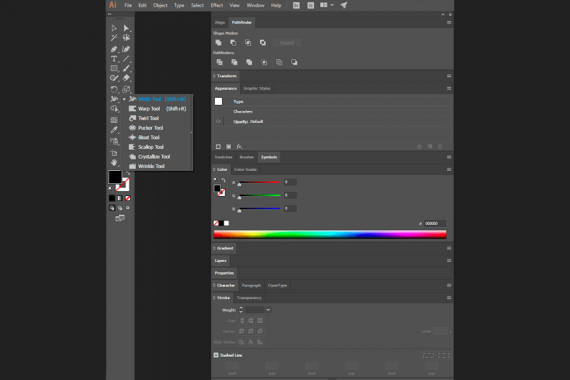Collapse Gradient panel via its expander arrows
This screenshot has width=570, height=380.
tap(214, 248)
